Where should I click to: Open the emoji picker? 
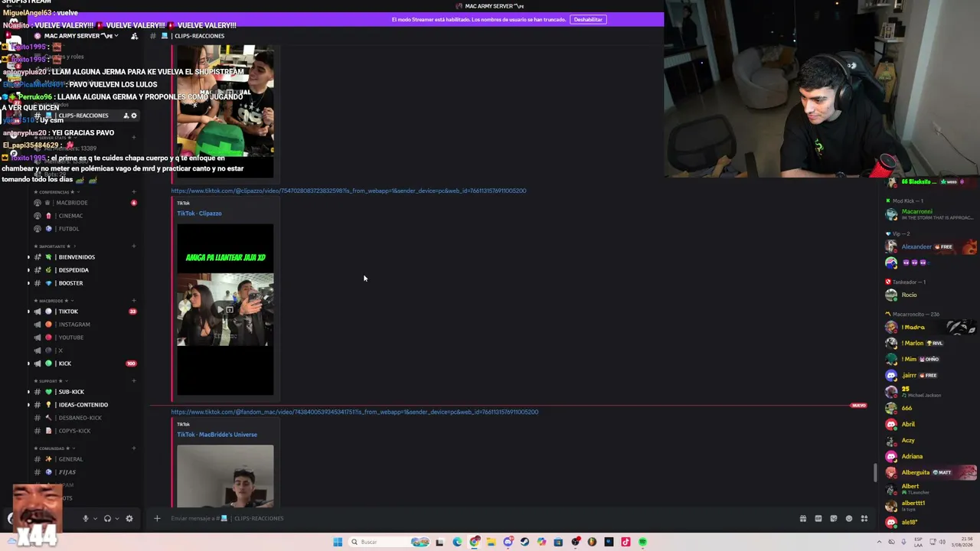pyautogui.click(x=848, y=518)
